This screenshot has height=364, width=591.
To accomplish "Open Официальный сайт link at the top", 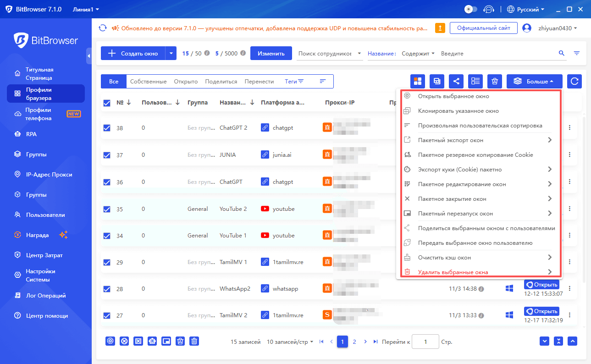I will pyautogui.click(x=483, y=28).
